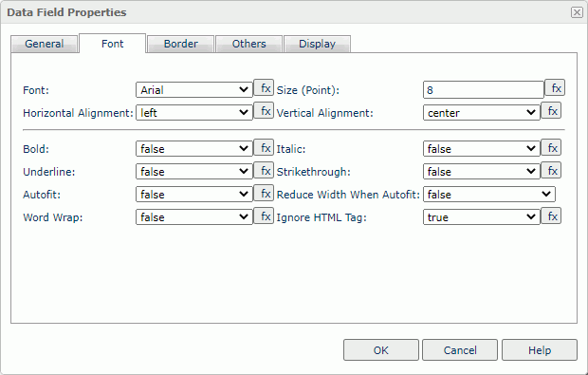Open the Bold dropdown

pos(194,149)
